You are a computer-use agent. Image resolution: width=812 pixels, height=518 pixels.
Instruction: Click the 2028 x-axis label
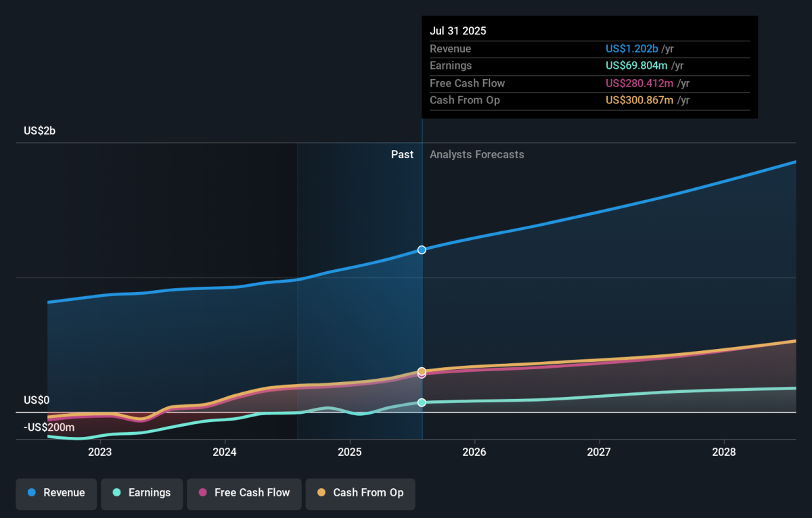[724, 451]
